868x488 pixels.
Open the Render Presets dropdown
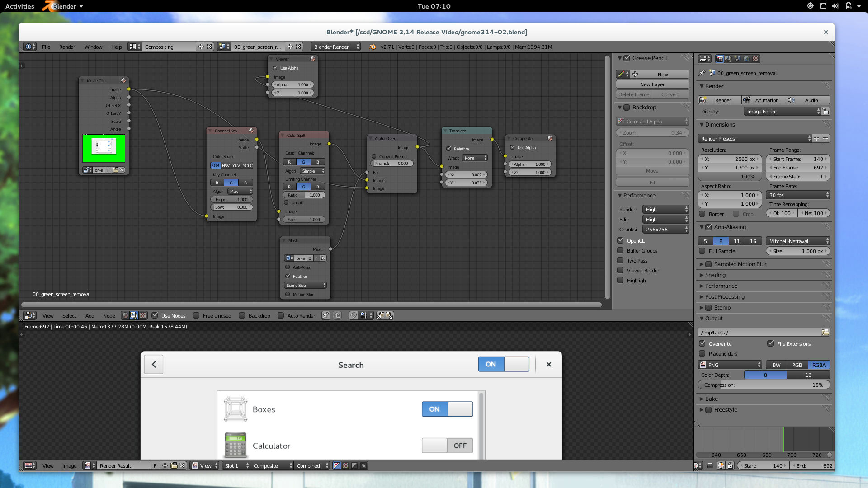click(755, 139)
